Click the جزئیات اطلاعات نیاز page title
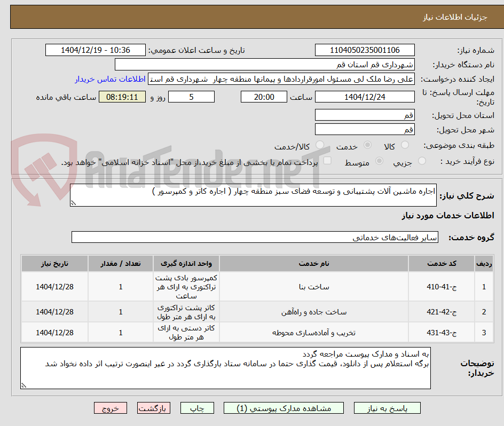504x426 pixels. tap(455, 17)
